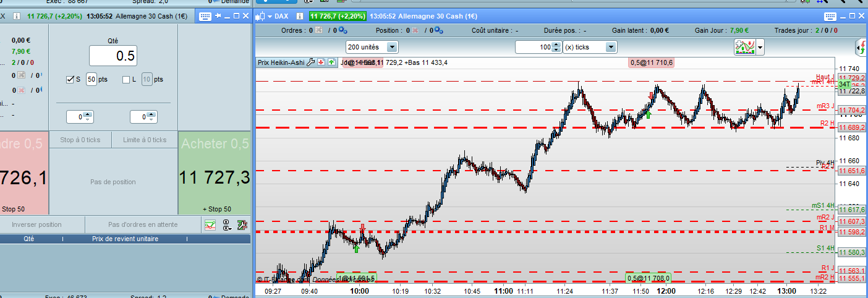Expand arrow next to indicators chart icon
The height and width of the screenshot is (298, 868).
coord(760,46)
